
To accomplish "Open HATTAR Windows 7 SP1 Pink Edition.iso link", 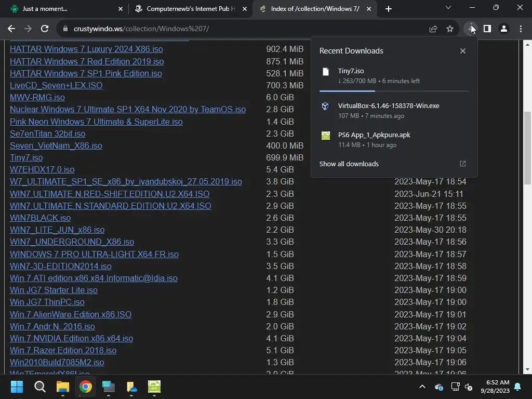I will tap(86, 73).
